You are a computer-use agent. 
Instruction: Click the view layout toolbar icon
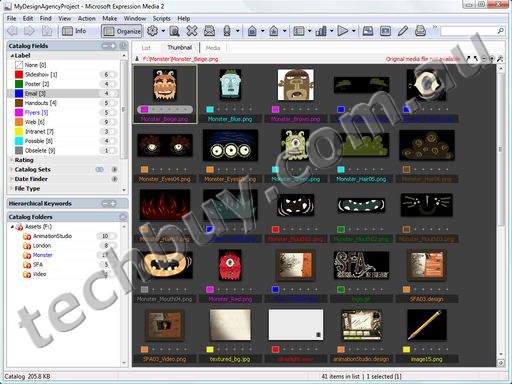tap(299, 31)
